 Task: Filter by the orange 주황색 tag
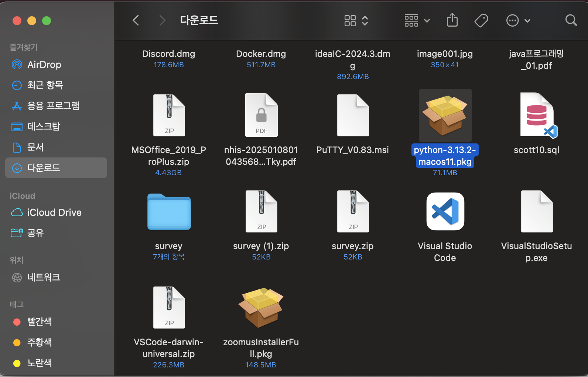[56, 342]
